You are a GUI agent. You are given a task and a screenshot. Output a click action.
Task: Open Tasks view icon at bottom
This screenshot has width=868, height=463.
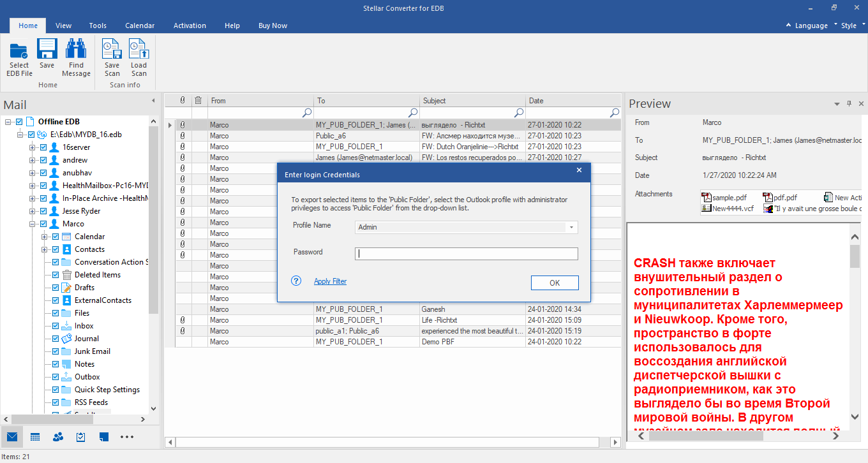[81, 437]
